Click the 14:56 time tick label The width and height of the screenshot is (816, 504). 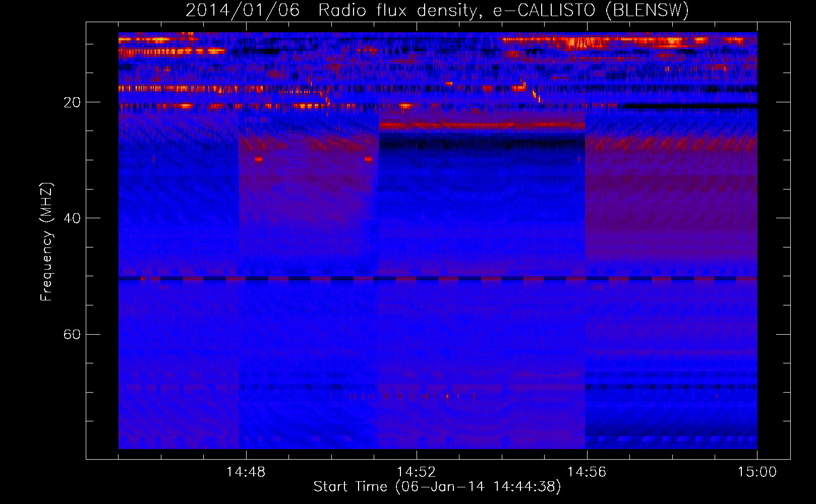[x=587, y=472]
